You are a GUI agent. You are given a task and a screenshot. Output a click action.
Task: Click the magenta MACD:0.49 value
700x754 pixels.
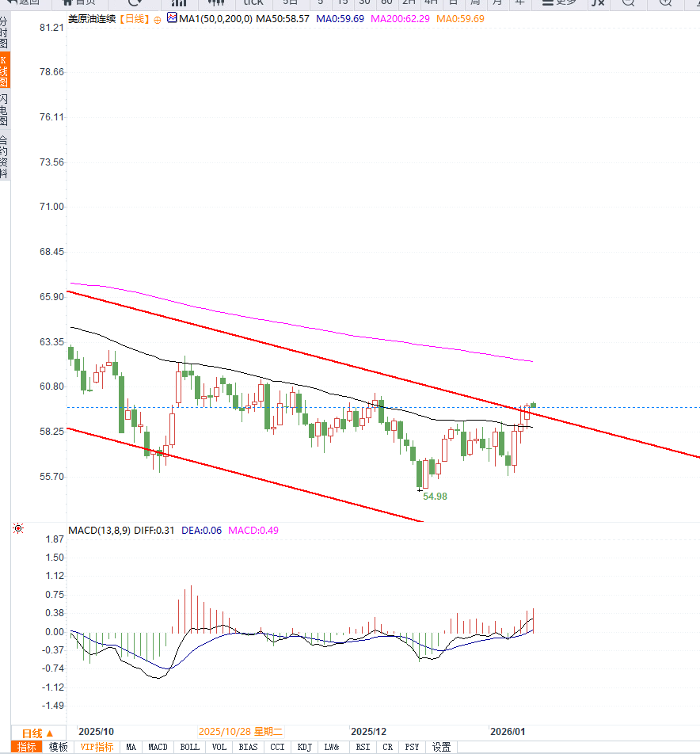253,531
